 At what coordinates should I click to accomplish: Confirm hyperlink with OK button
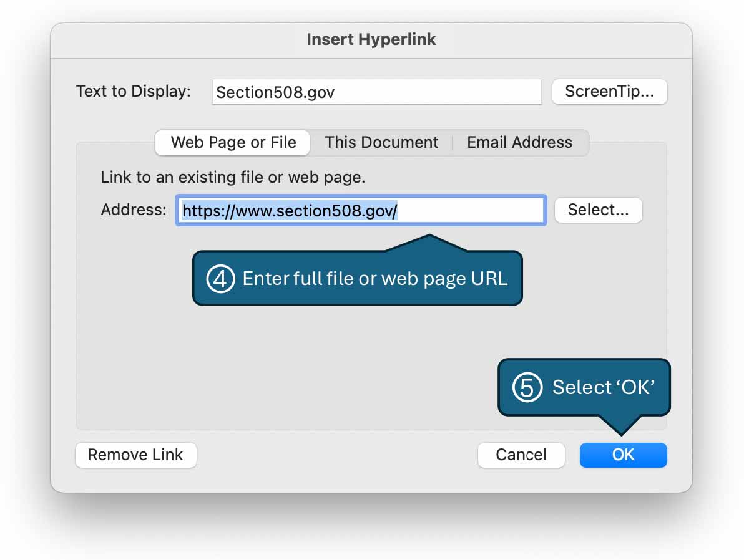pyautogui.click(x=623, y=455)
